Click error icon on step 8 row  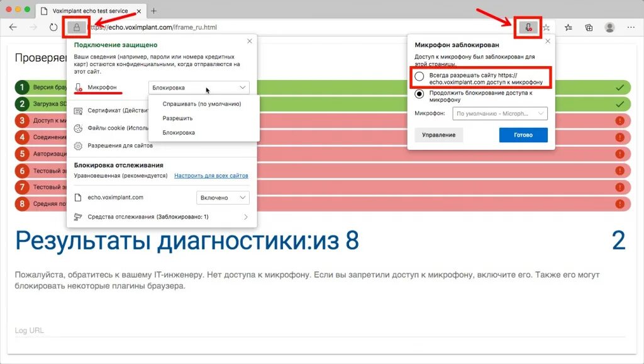(x=619, y=203)
